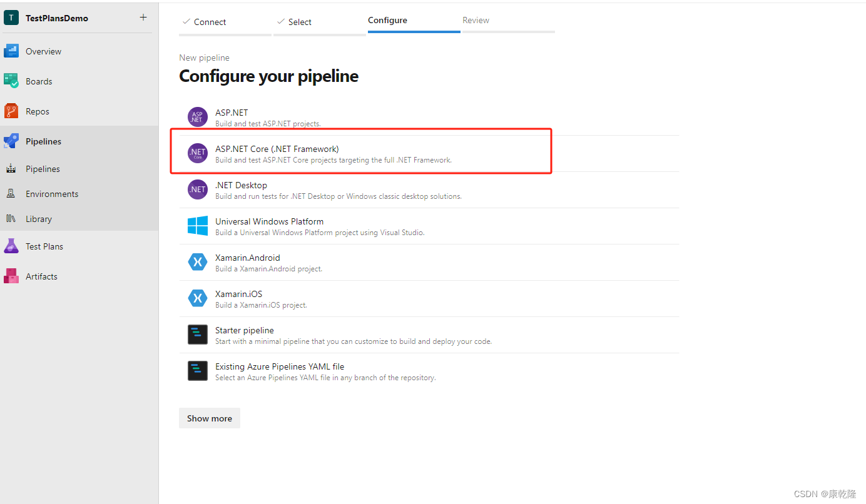Open Overview from its sidebar icon
This screenshot has height=504, width=866.
click(x=11, y=51)
